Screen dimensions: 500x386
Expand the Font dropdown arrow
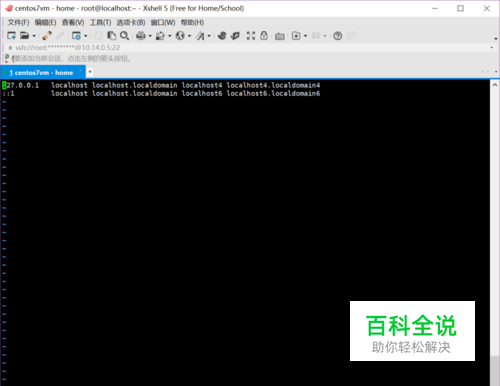(x=209, y=36)
